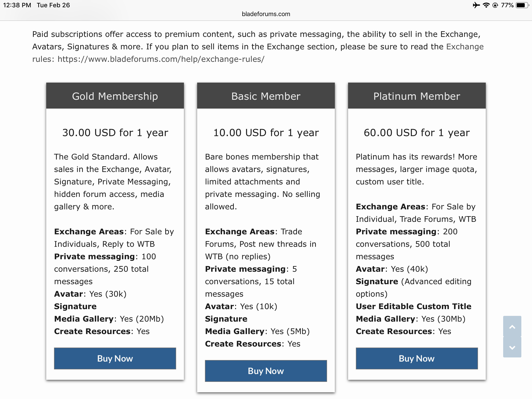Click the scroll-down chevron button
Image resolution: width=532 pixels, height=399 pixels.
coord(512,348)
